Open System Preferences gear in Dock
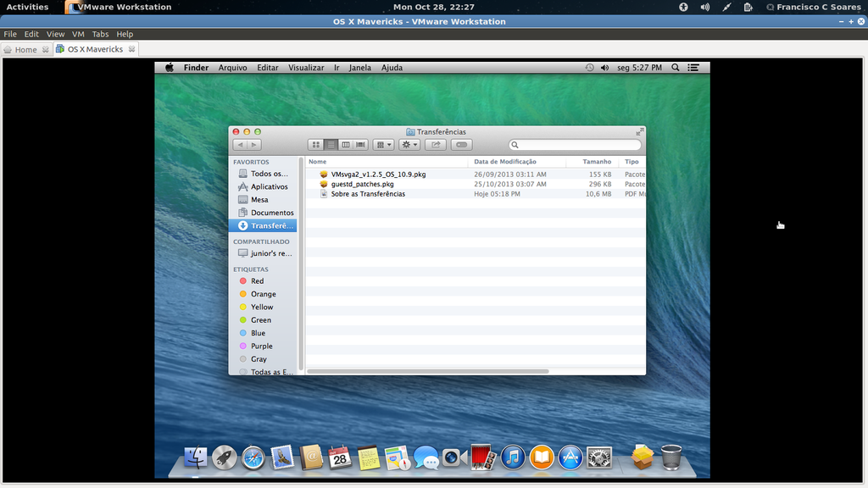This screenshot has height=488, width=868. coord(599,458)
